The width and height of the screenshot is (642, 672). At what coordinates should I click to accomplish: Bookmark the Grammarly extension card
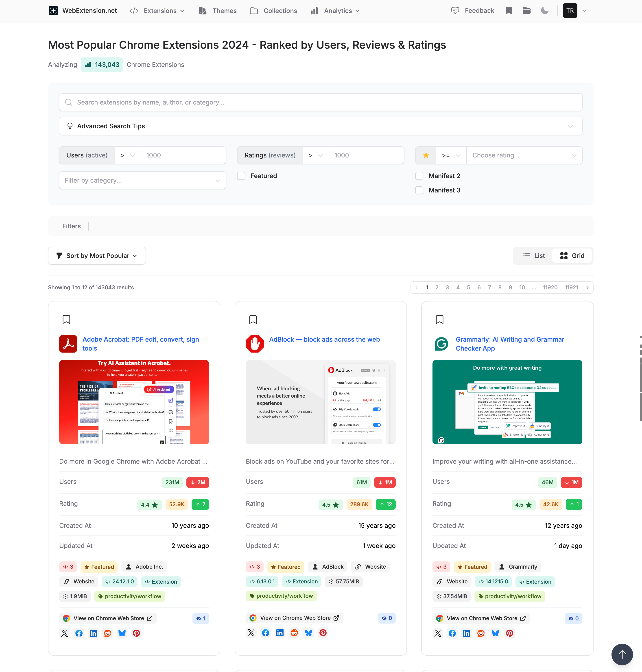coord(440,320)
